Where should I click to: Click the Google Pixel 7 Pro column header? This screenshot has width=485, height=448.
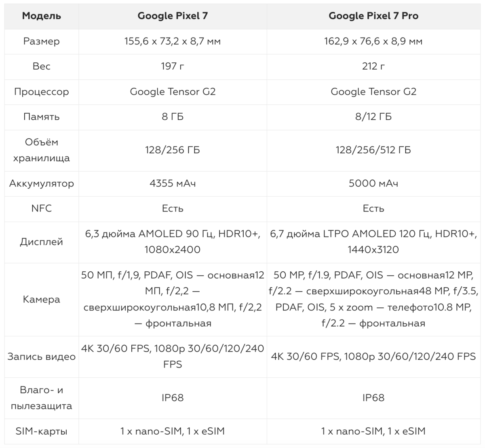373,16
